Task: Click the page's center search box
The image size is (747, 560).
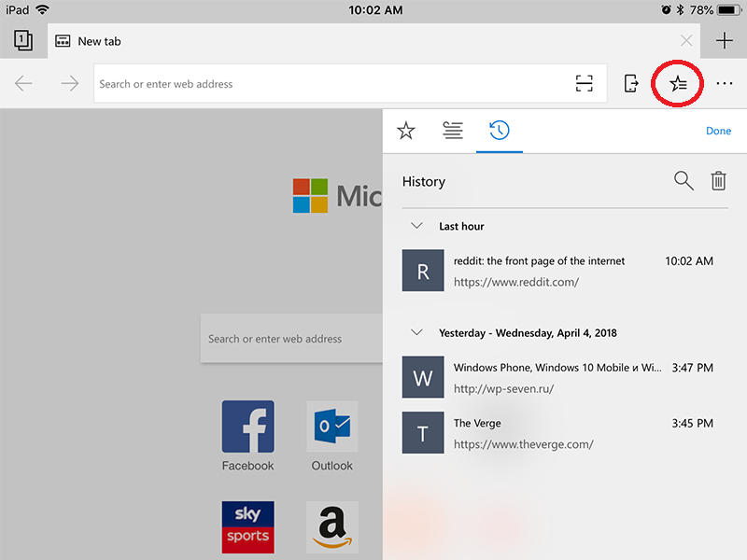Action: pos(291,339)
